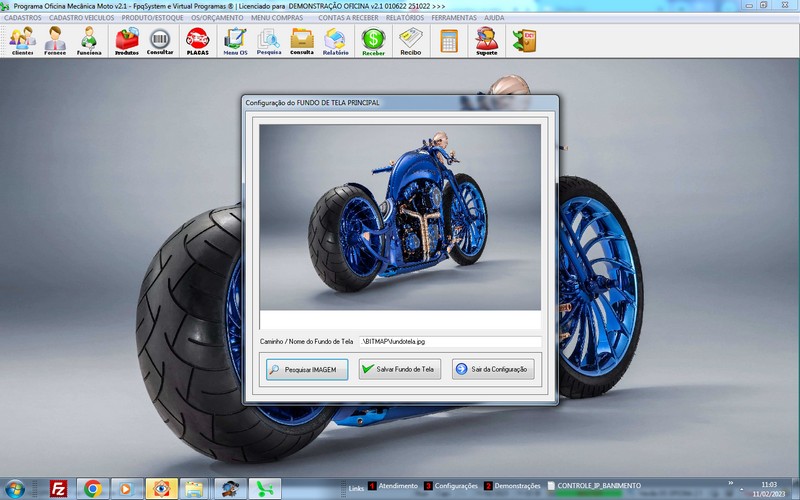Open the Windows Start button
Image resolution: width=800 pixels, height=500 pixels.
click(x=14, y=489)
